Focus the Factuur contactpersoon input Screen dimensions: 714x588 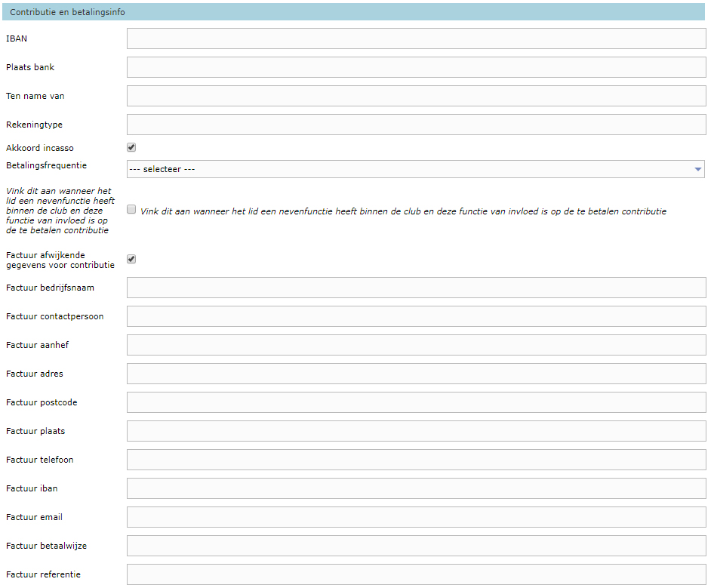click(416, 316)
